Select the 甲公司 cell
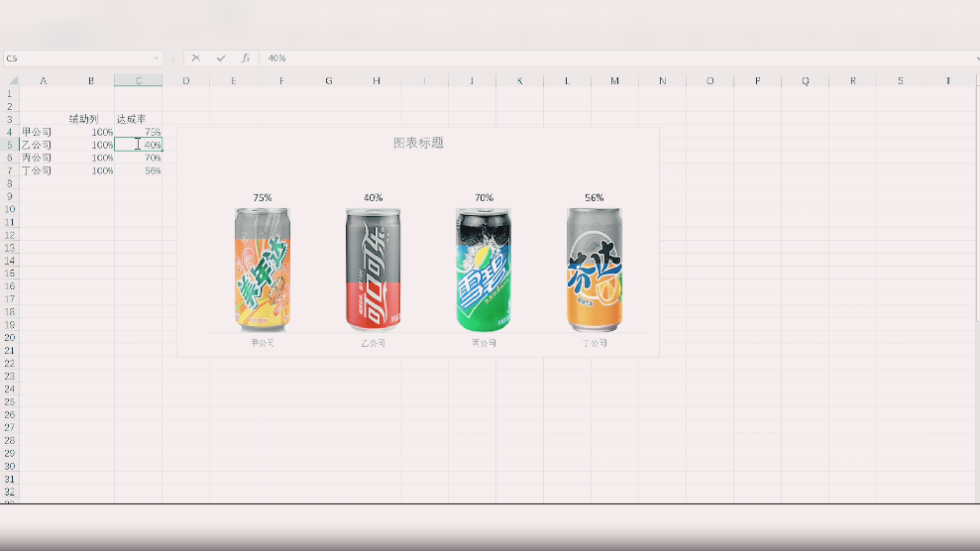980x551 pixels. [44, 132]
